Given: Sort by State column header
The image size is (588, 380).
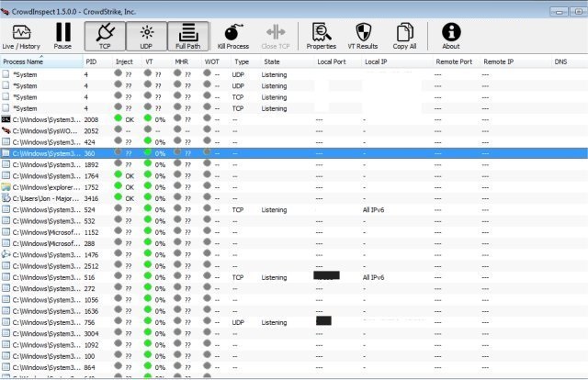Looking at the screenshot, I should coord(288,61).
